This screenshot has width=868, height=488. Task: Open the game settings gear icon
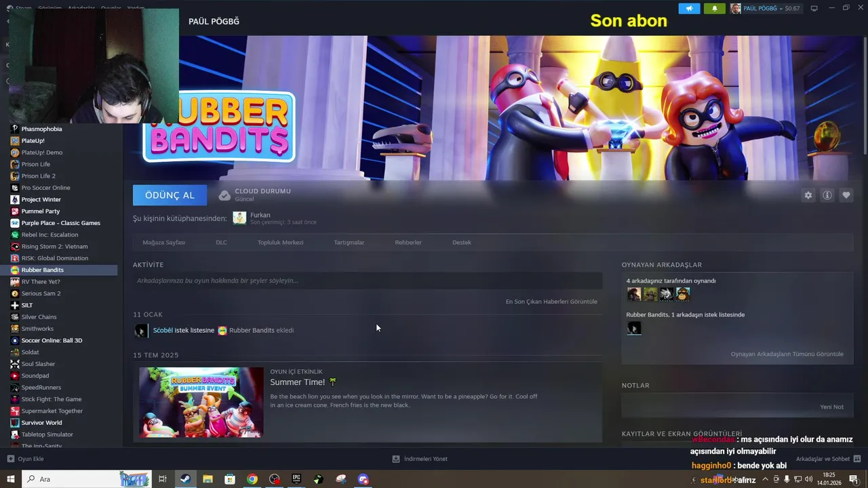[x=808, y=195]
